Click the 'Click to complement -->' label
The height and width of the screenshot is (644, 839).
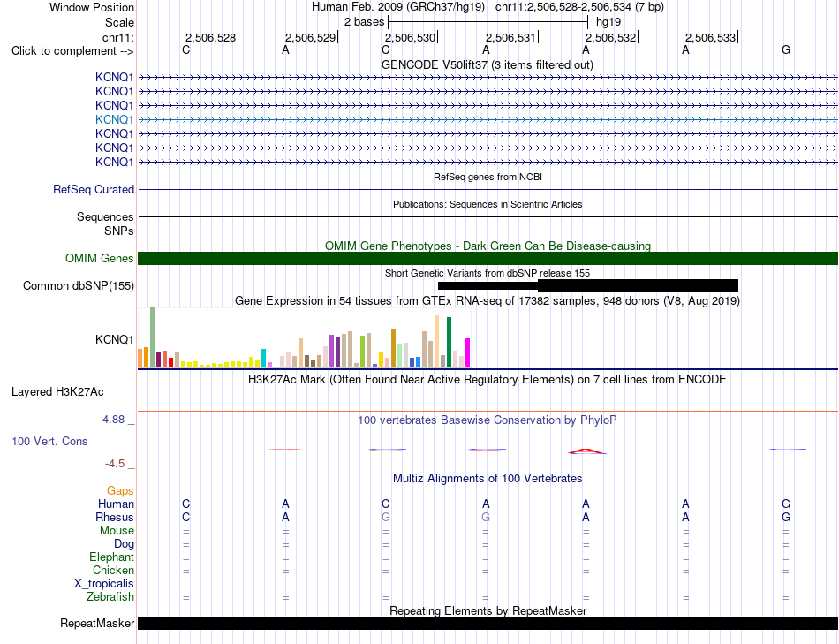[72, 51]
